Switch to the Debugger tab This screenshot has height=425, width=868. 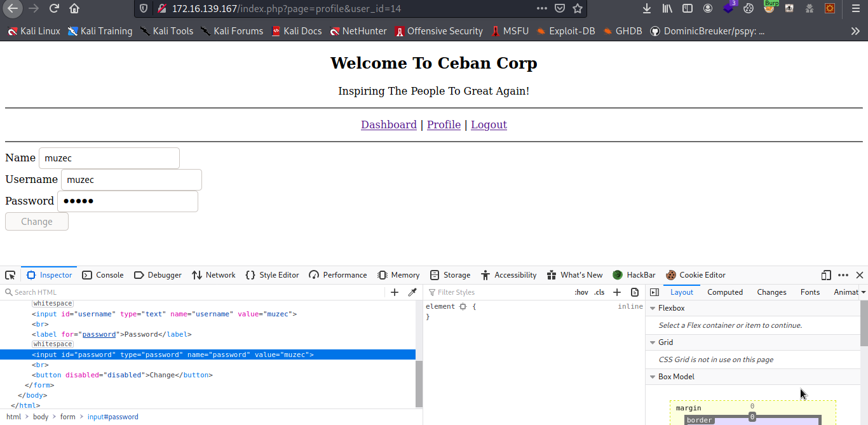tap(158, 275)
